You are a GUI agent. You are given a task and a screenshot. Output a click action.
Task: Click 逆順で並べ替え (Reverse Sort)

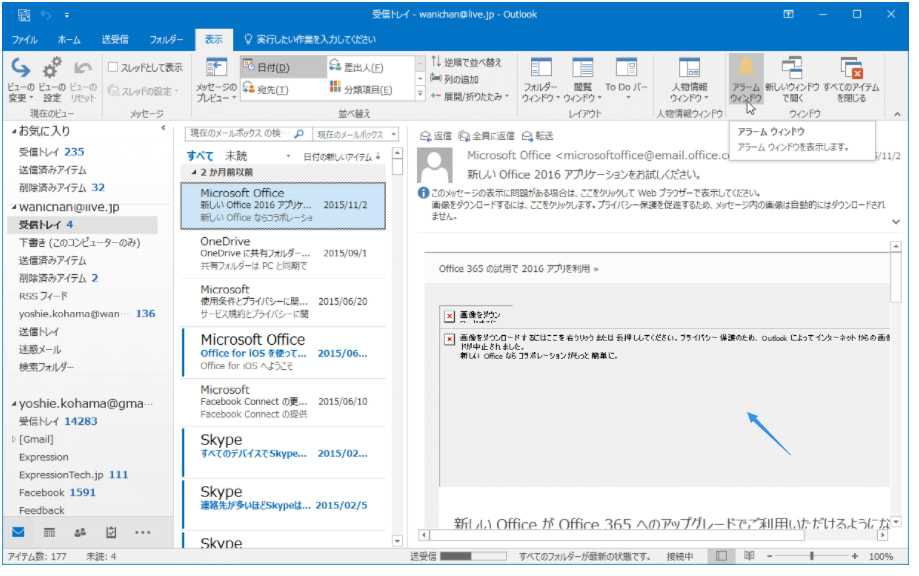pyautogui.click(x=467, y=62)
